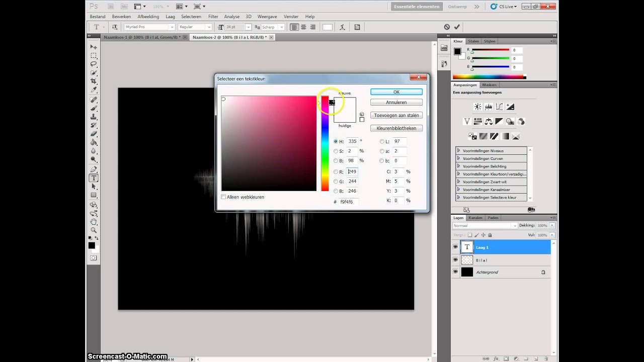Add Levels adjustment icon
The width and height of the screenshot is (644, 362).
click(489, 107)
